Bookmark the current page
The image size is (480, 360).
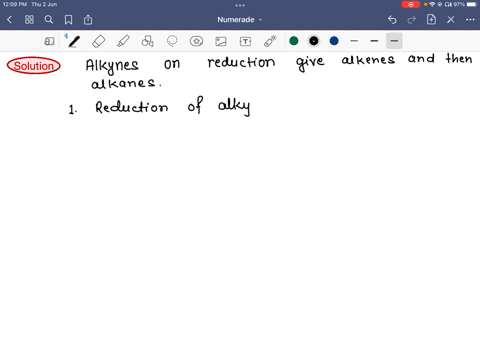point(68,20)
